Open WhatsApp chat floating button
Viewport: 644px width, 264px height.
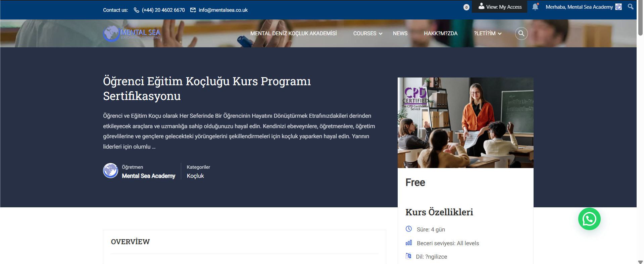click(589, 219)
